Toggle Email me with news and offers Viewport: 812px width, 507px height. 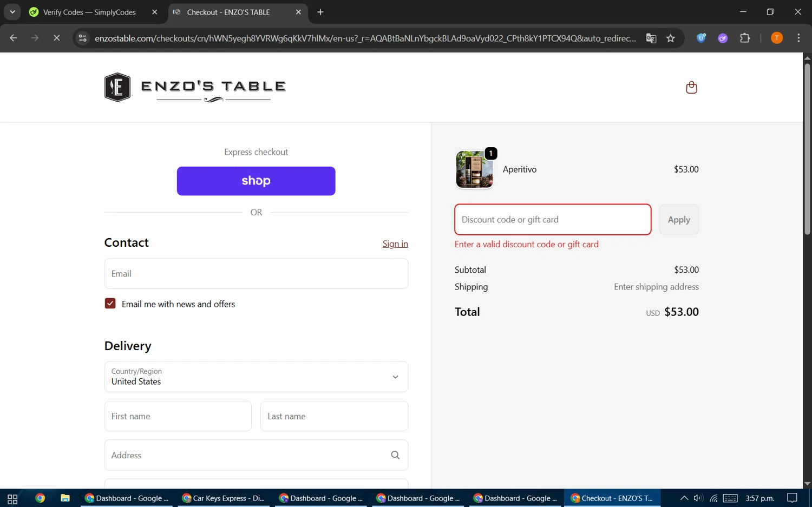[x=110, y=304]
